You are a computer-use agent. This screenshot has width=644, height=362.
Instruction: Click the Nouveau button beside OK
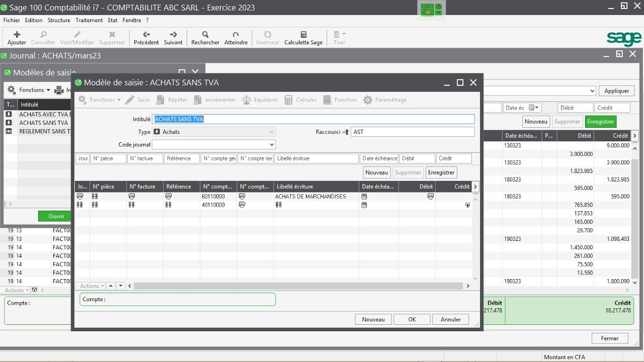pos(373,319)
